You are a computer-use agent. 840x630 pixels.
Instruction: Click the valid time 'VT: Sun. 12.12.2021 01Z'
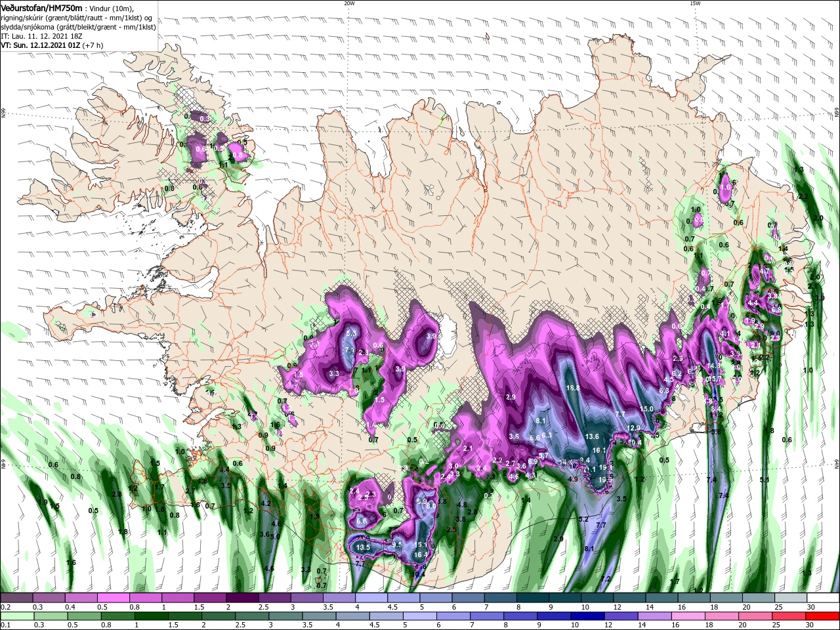point(41,46)
